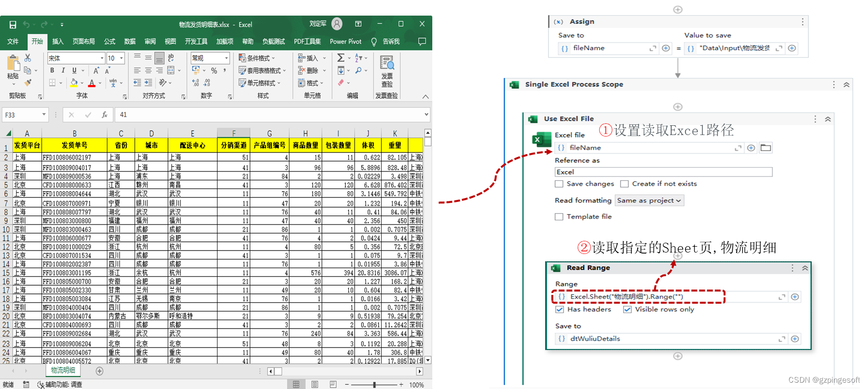
Task: Add a new sheet with the plus icon
Action: point(100,371)
